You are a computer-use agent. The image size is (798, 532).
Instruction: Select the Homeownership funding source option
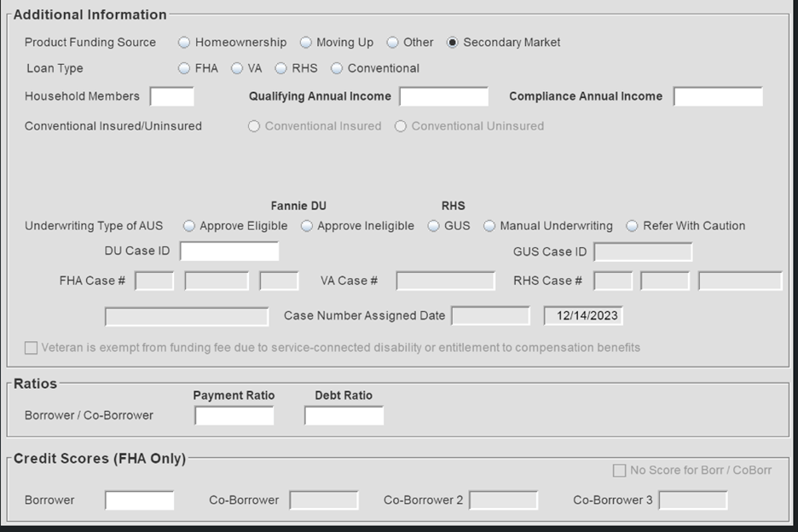[x=184, y=43]
